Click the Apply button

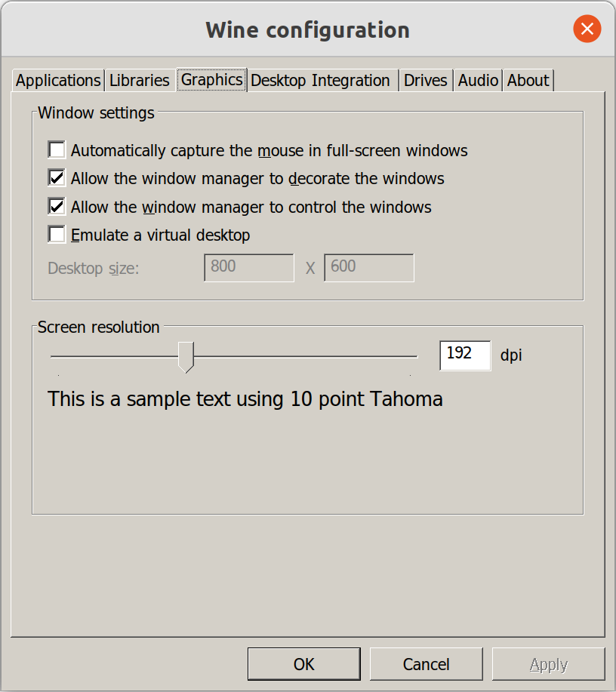tap(549, 664)
